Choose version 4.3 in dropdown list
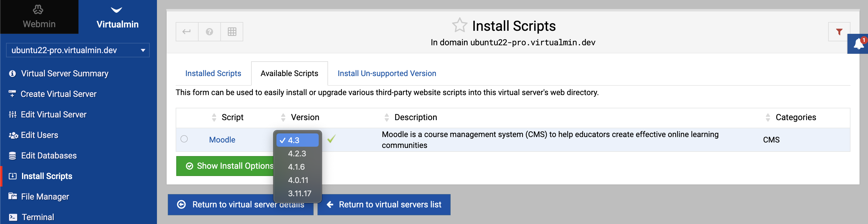 [x=297, y=140]
